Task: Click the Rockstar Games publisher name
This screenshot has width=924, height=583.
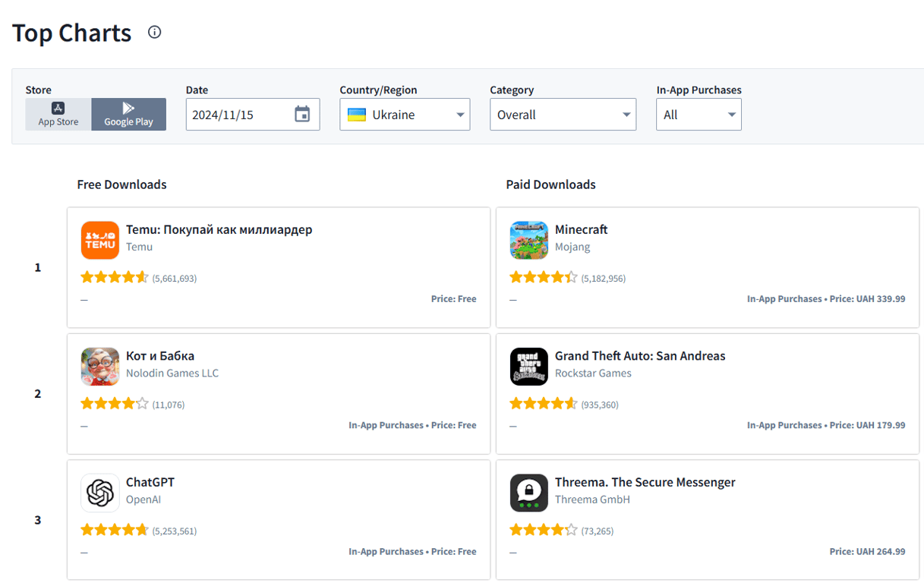Action: pos(593,373)
